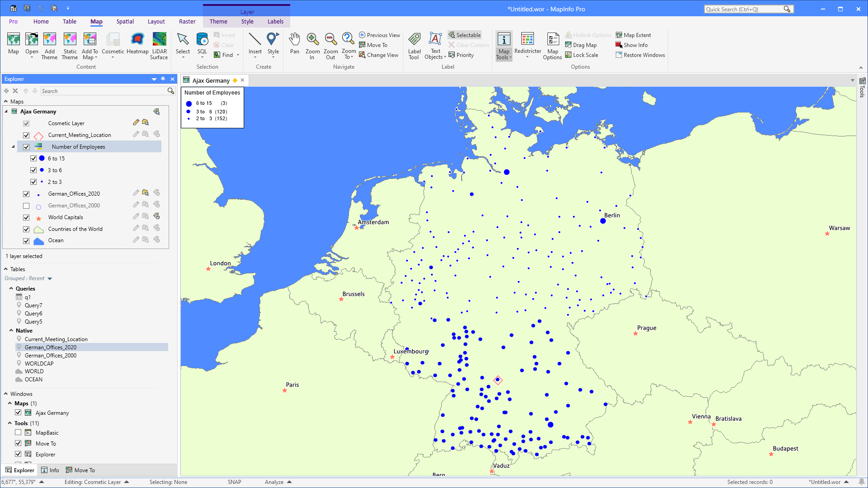Screen dimensions: 868x488
Task: Hide the World Capitals layer
Action: pos(26,217)
